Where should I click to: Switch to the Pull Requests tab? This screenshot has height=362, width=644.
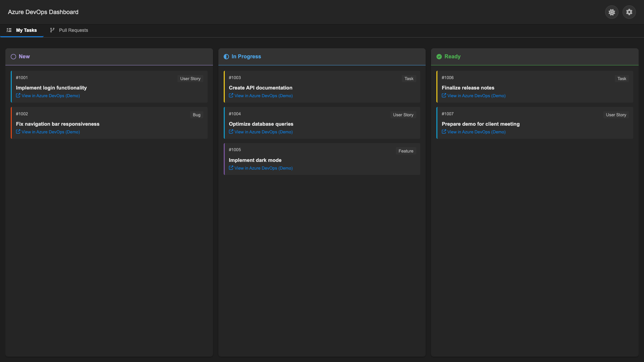69,30
